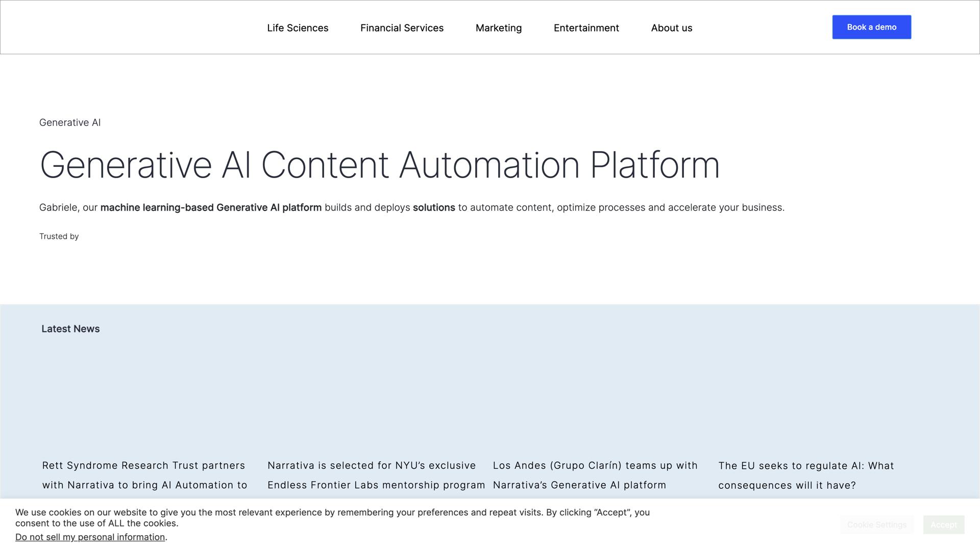Click the bold 'machine learning-based Generative AI platform' text
Image resolution: width=980 pixels, height=551 pixels.
coord(211,208)
